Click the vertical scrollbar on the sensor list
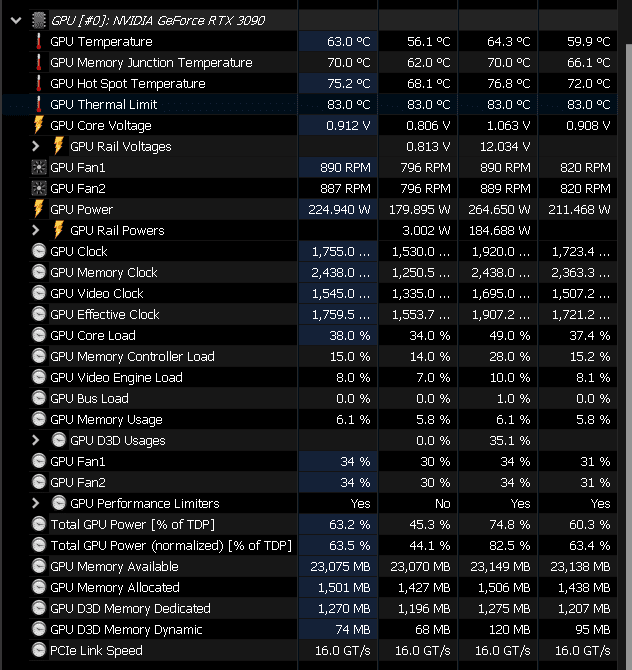The height and width of the screenshot is (670, 632). click(628, 356)
